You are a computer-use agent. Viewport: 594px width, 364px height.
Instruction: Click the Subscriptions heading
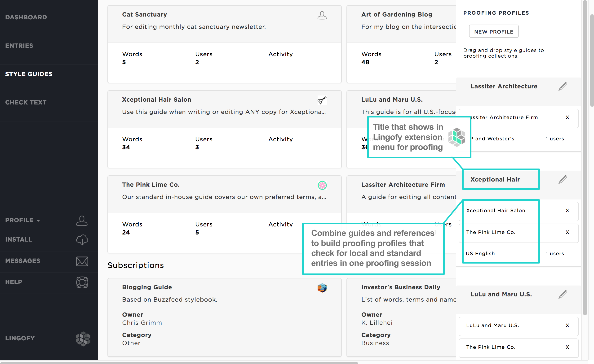pyautogui.click(x=135, y=265)
